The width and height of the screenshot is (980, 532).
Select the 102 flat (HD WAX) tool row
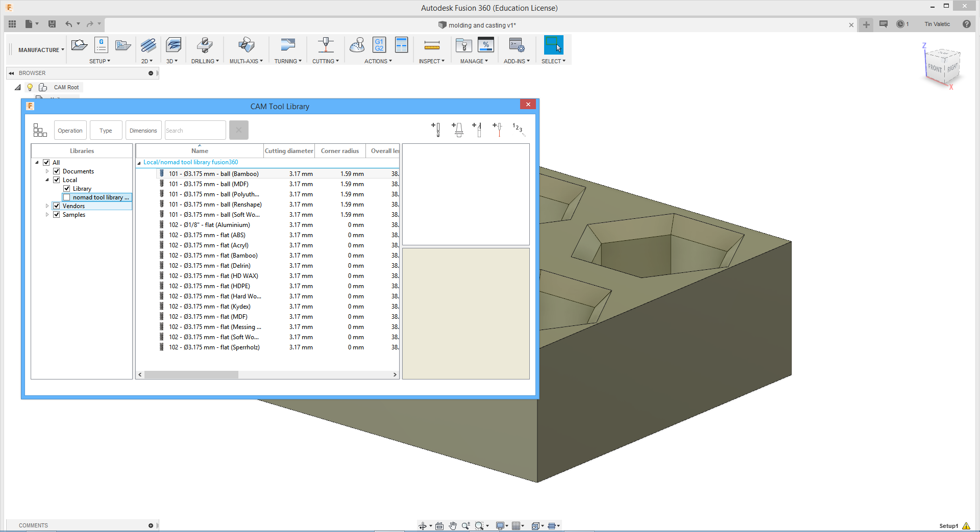point(267,276)
